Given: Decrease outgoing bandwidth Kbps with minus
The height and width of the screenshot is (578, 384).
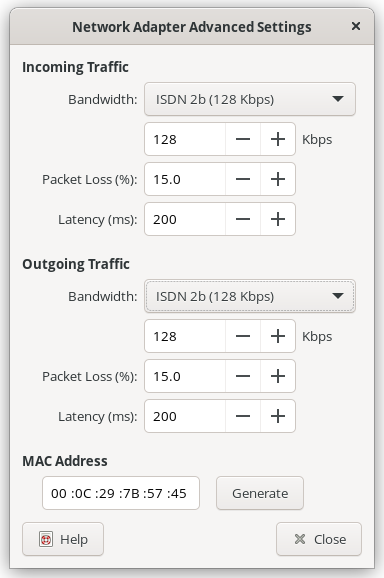Looking at the screenshot, I should pyautogui.click(x=243, y=336).
